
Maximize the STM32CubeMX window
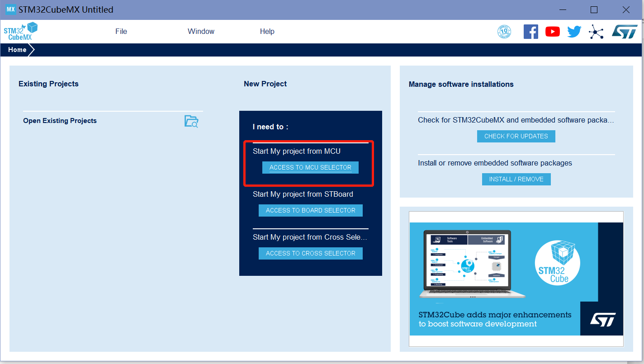(x=594, y=9)
